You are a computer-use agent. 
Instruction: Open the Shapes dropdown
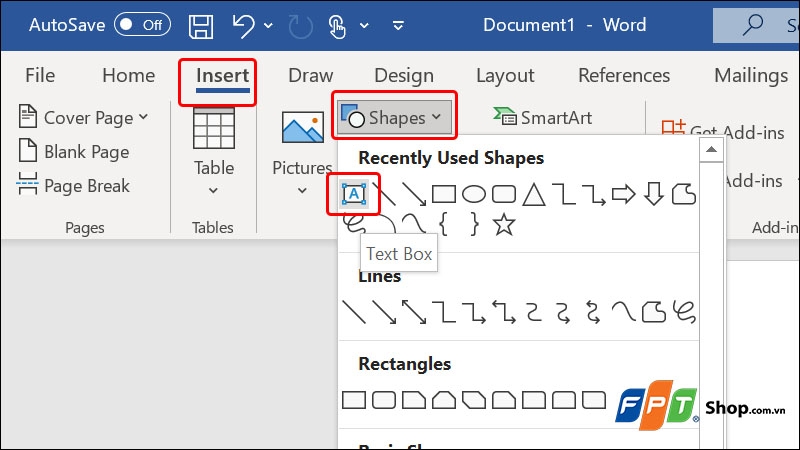pyautogui.click(x=395, y=118)
